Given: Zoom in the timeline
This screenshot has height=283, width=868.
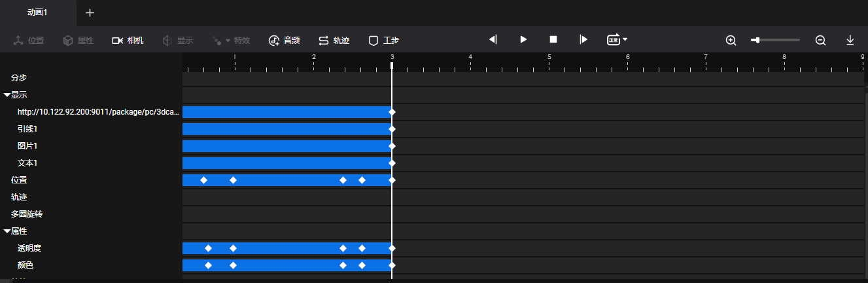Looking at the screenshot, I should click(731, 41).
